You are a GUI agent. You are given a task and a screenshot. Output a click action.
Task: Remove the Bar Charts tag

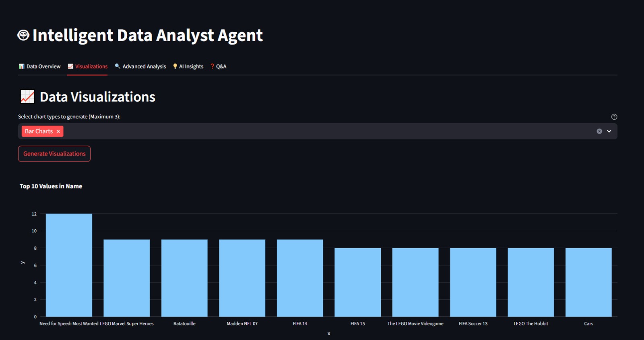pyautogui.click(x=58, y=131)
